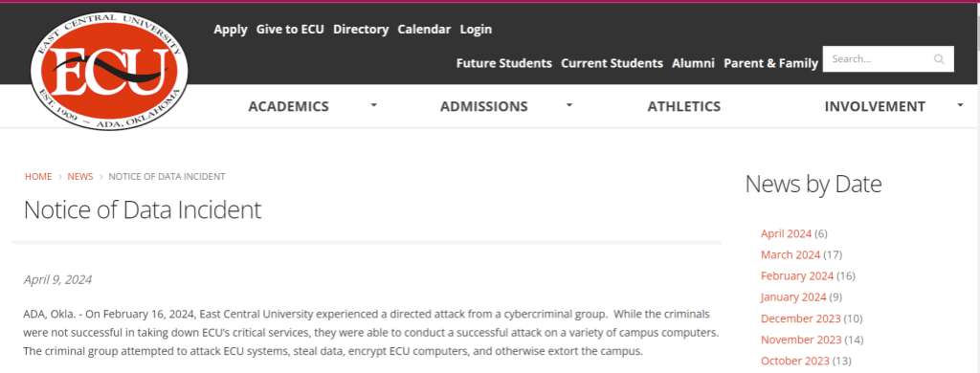Select Current Students link
Image resolution: width=980 pixels, height=373 pixels.
pyautogui.click(x=612, y=63)
